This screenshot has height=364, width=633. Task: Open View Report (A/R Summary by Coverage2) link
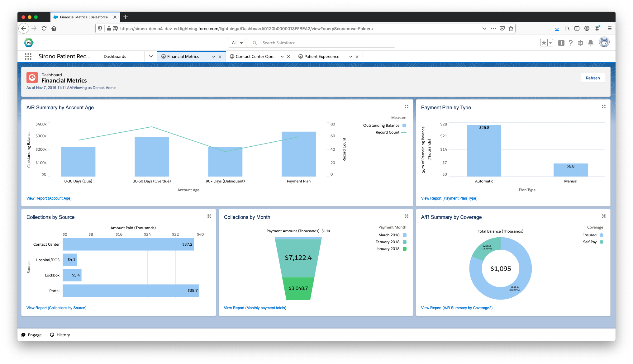point(457,308)
